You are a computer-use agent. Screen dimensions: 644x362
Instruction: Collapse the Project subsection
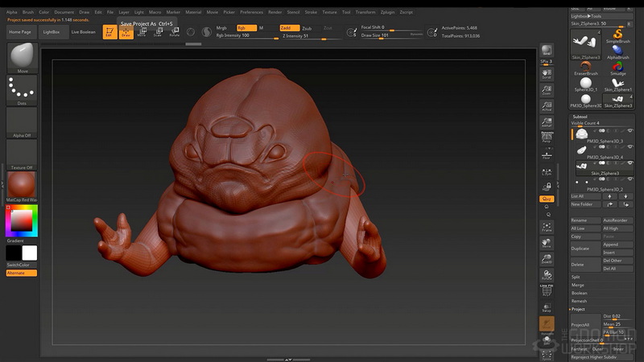pos(578,309)
